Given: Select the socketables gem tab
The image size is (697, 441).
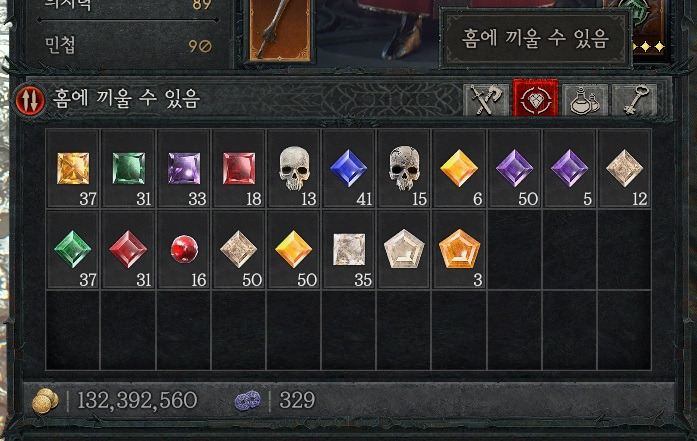Looking at the screenshot, I should coord(535,99).
